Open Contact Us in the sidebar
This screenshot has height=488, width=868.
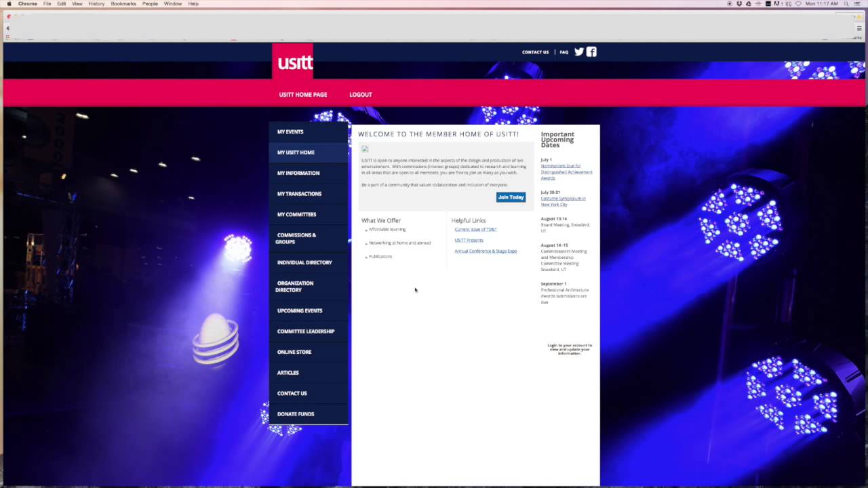309,393
